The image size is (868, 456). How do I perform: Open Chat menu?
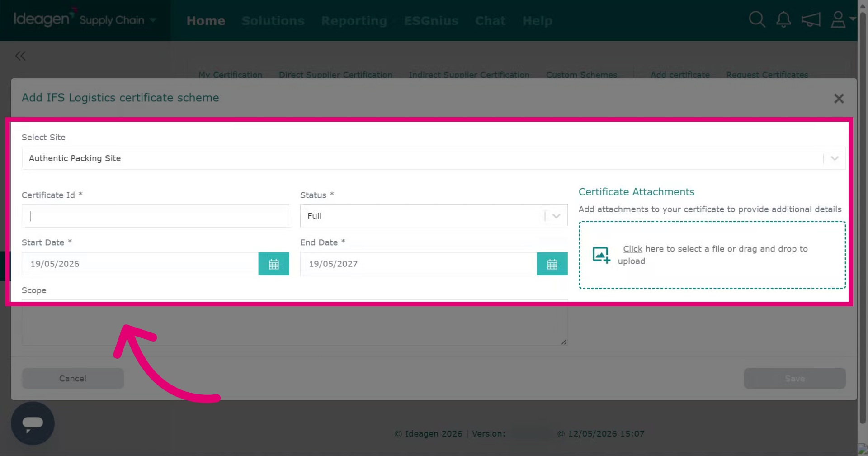tap(490, 21)
